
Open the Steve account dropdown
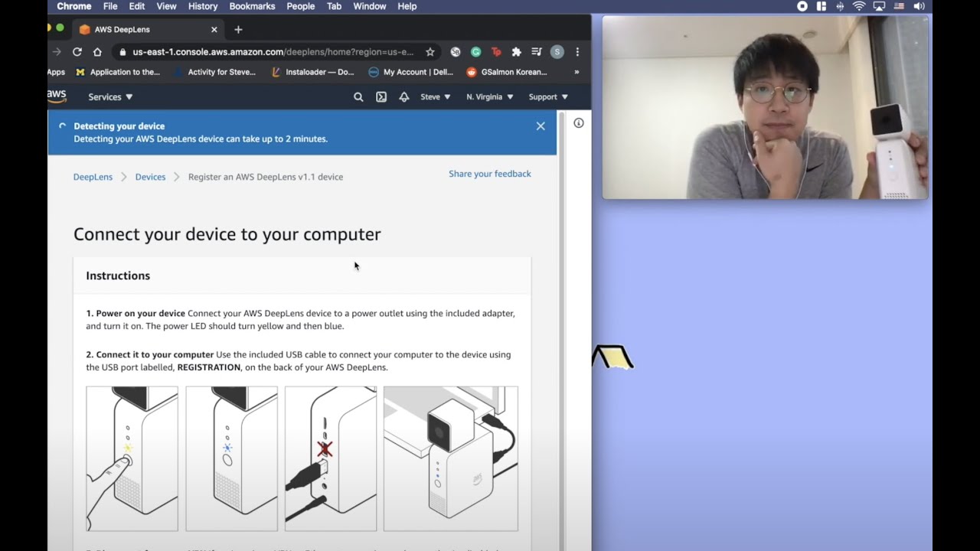(x=436, y=97)
